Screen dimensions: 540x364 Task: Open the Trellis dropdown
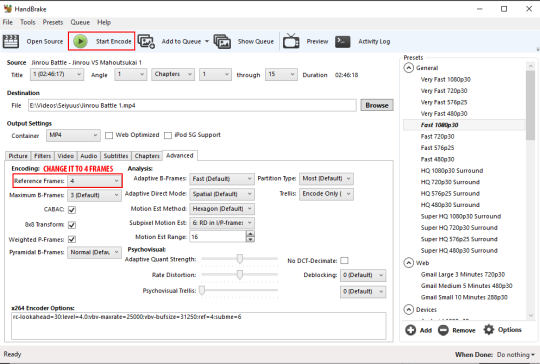click(326, 194)
